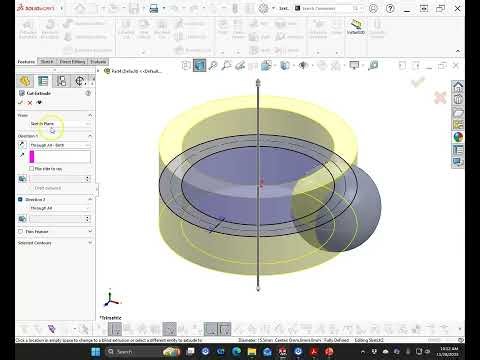Expand the Selected Contours section chevron
This screenshot has height=360, width=480.
click(90, 243)
